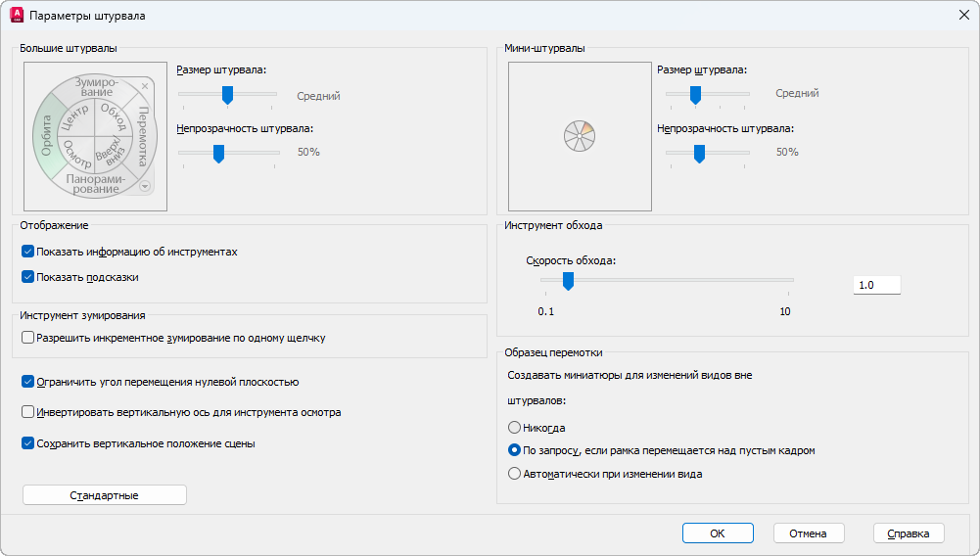Click the wheel menu arrow in big wheel preview
The height and width of the screenshot is (556, 980).
click(x=145, y=185)
